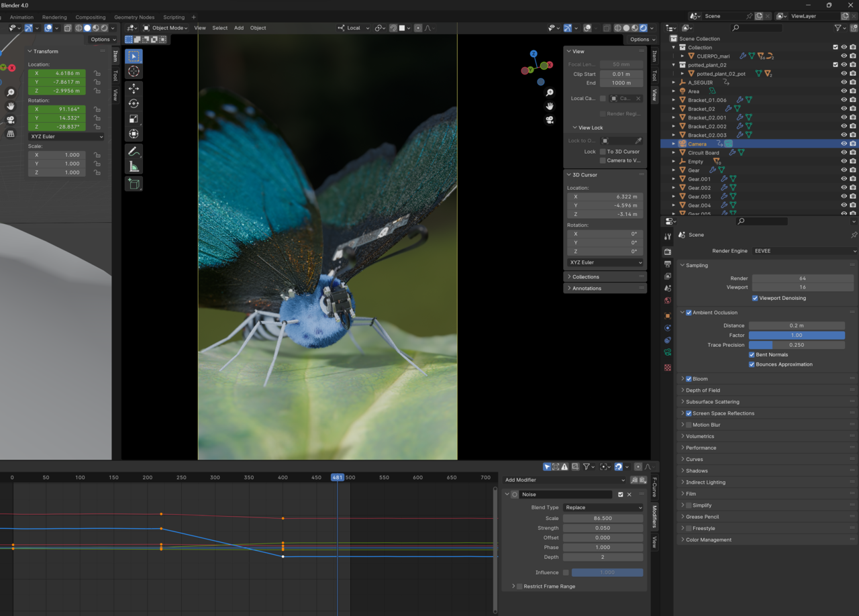Screen dimensions: 859x616
Task: Activate the 3D Cursor tool
Action: coord(134,71)
